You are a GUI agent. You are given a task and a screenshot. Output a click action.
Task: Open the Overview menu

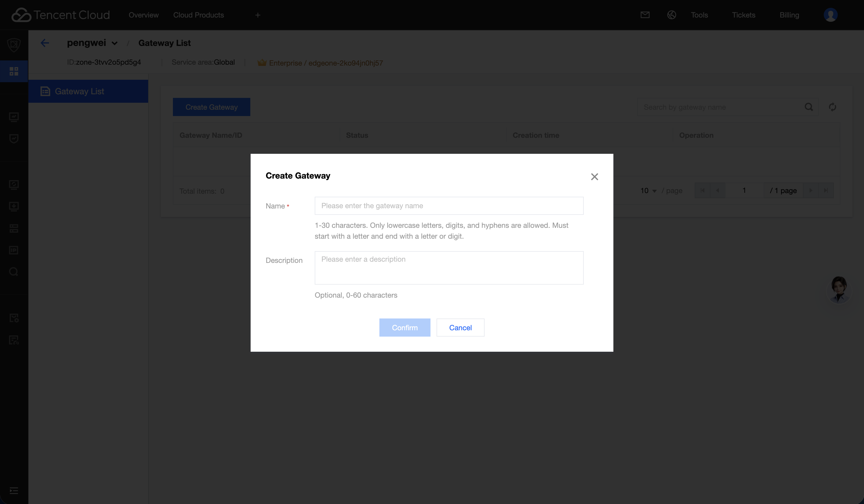(x=143, y=15)
